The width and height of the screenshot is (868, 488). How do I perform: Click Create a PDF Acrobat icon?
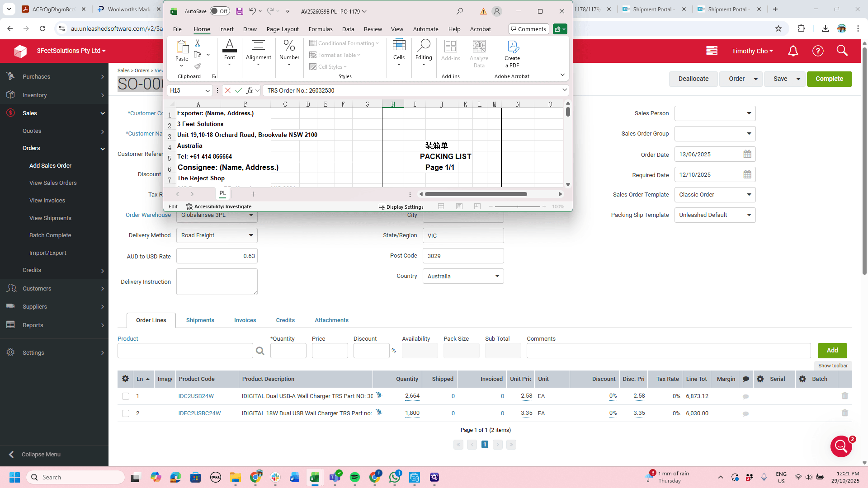tap(512, 54)
